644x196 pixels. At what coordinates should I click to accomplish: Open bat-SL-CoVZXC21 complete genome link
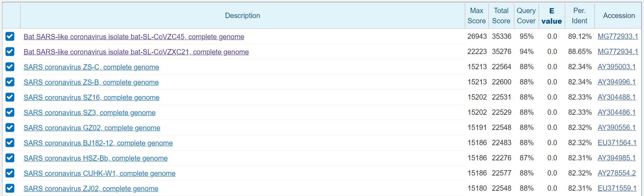(136, 52)
